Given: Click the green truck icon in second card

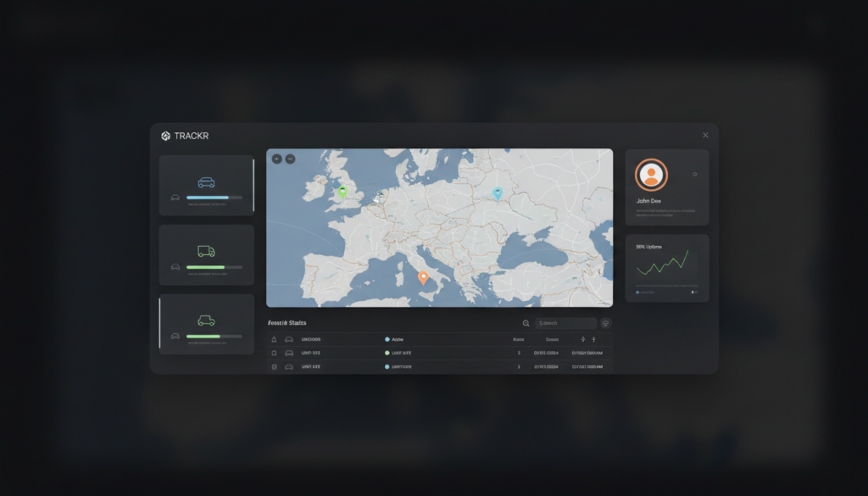Looking at the screenshot, I should click(x=206, y=251).
